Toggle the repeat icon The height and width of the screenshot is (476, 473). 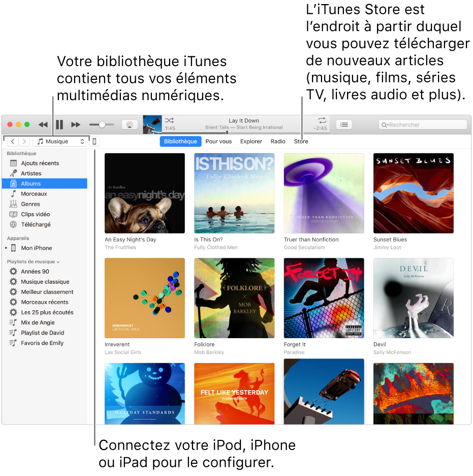(x=322, y=120)
